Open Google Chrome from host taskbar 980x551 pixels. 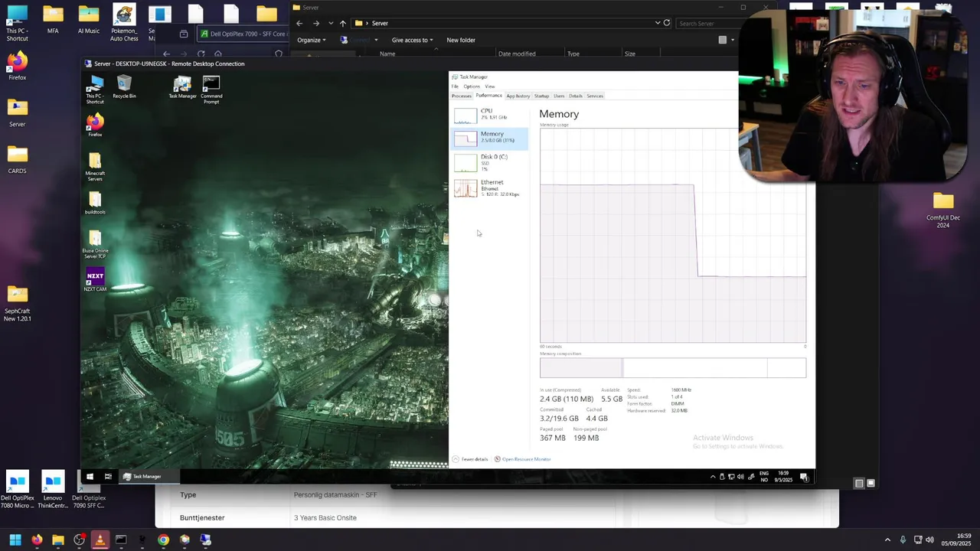pyautogui.click(x=163, y=540)
